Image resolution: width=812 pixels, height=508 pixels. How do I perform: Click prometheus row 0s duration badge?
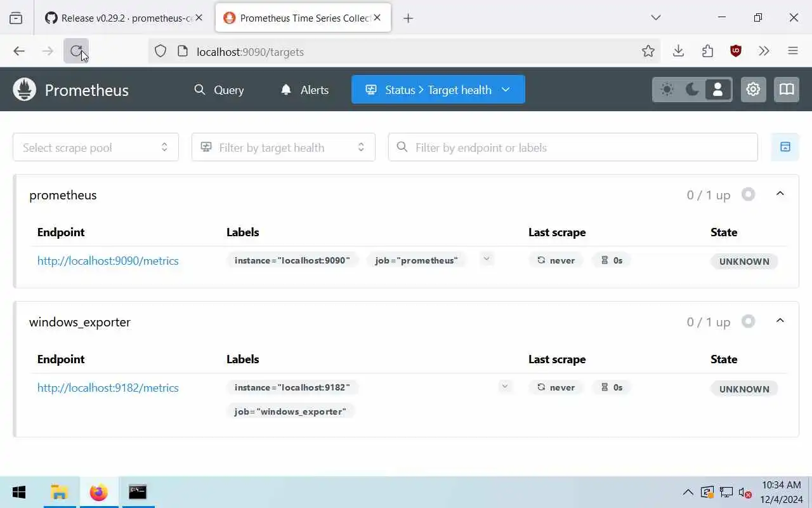click(x=612, y=260)
